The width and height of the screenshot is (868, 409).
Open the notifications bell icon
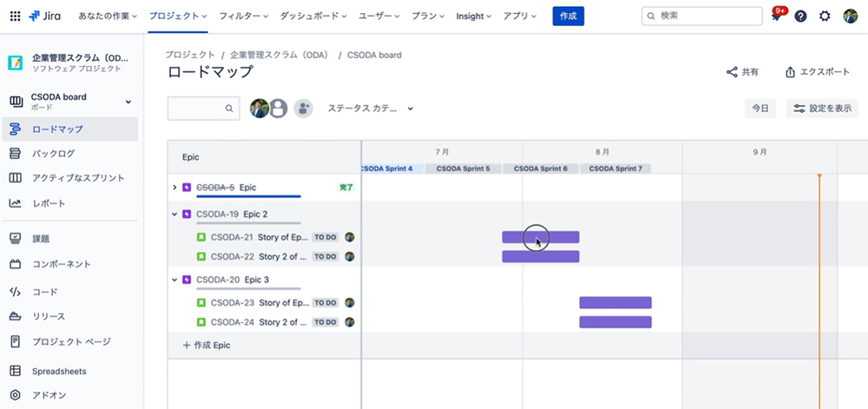pyautogui.click(x=776, y=16)
